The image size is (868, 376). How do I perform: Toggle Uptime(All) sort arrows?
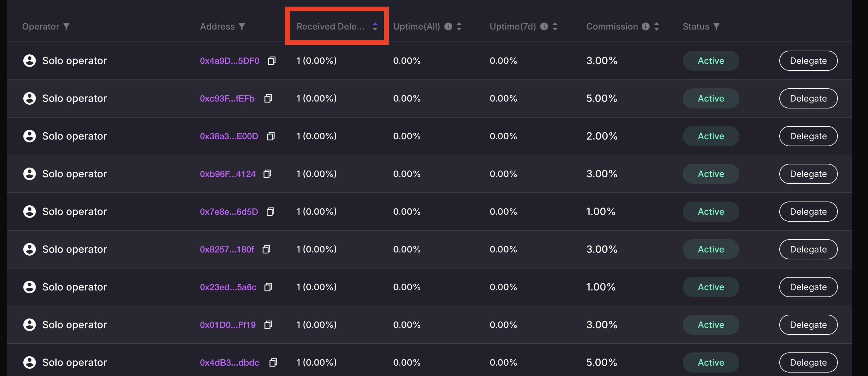459,26
